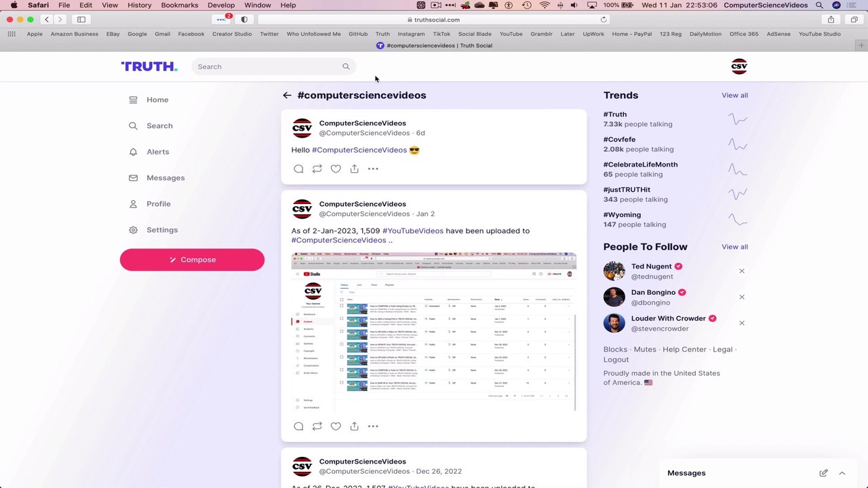Screen dimensions: 868x488
Task: Click the Safari Share toolbar button
Action: point(831,20)
